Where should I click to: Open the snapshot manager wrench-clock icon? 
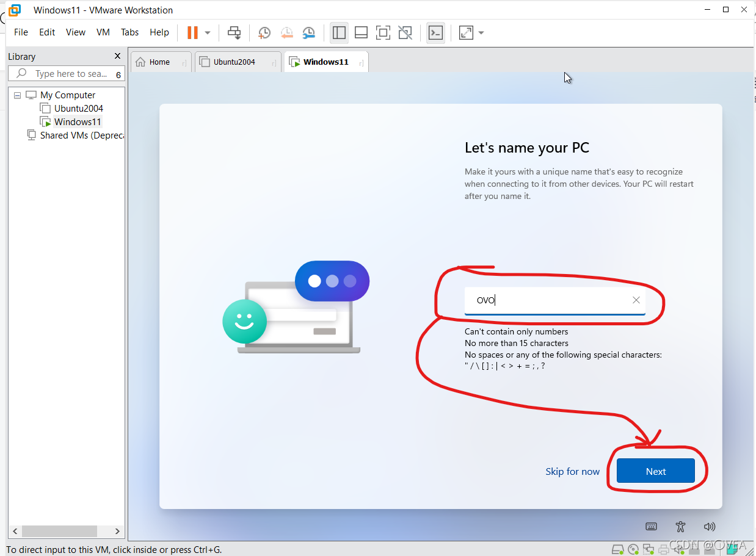[309, 33]
